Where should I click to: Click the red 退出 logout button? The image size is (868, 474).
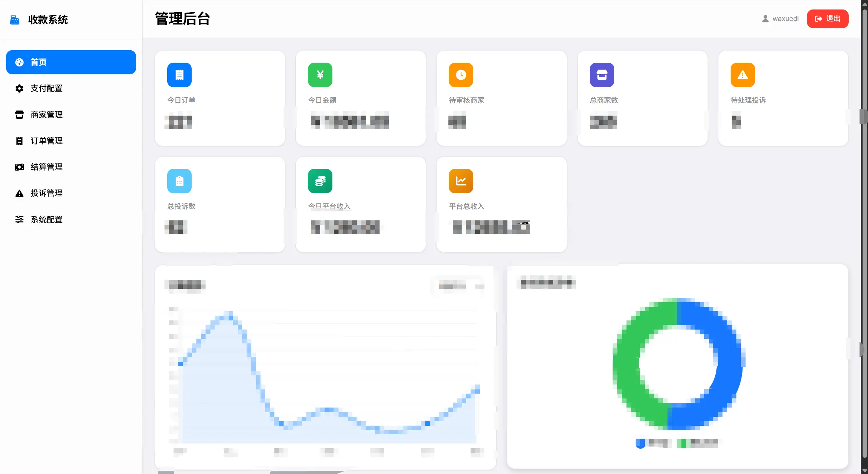coord(827,19)
